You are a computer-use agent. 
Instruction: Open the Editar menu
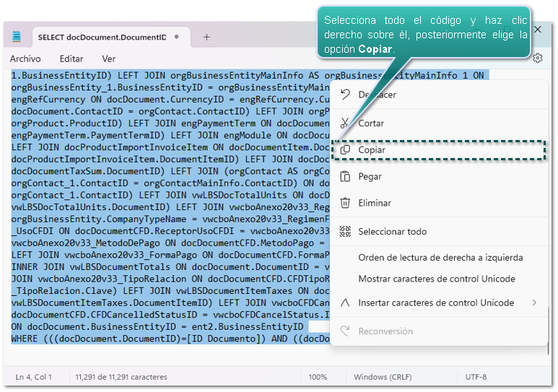[71, 58]
